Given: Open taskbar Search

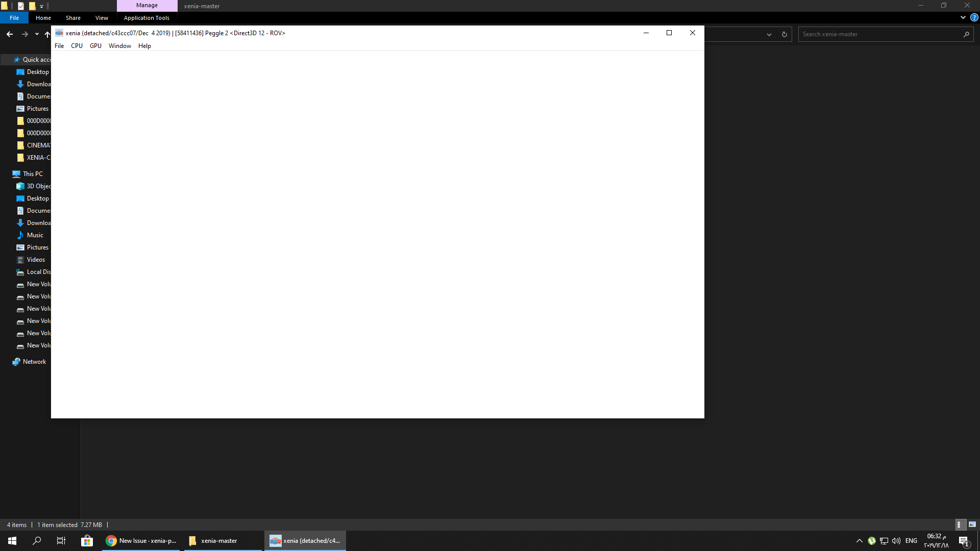Looking at the screenshot, I should (x=37, y=541).
